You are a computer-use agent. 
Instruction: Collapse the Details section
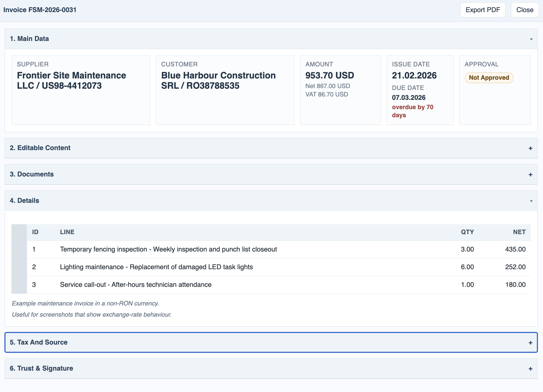pyautogui.click(x=271, y=201)
